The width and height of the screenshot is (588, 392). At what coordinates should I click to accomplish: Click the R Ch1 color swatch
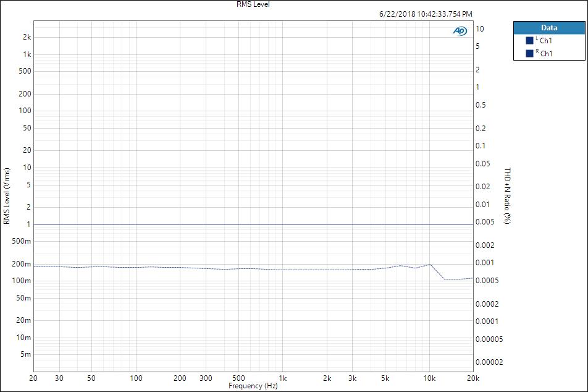(x=529, y=53)
